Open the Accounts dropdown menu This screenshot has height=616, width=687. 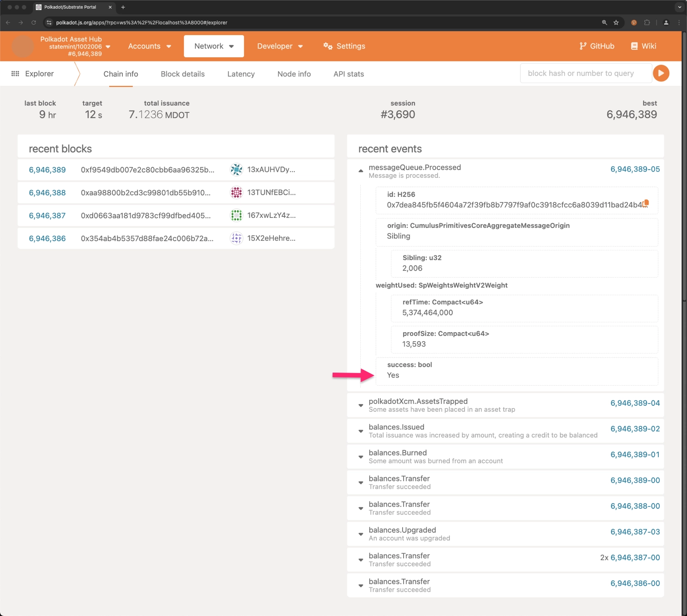[x=150, y=46]
